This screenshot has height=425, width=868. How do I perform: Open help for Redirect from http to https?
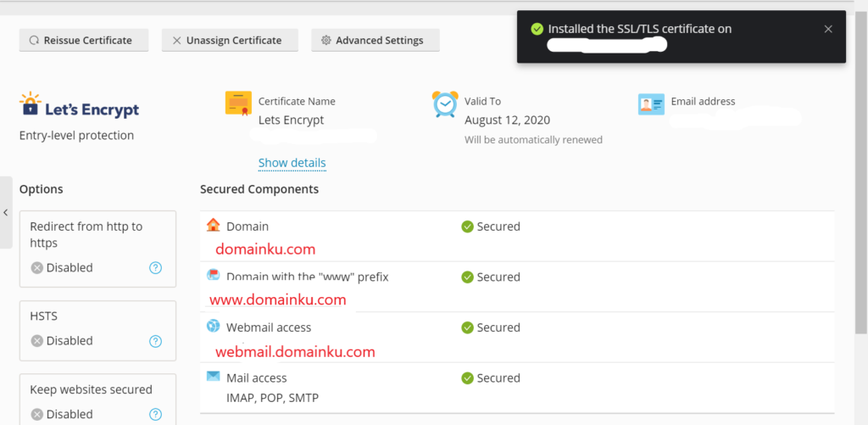pyautogui.click(x=156, y=267)
